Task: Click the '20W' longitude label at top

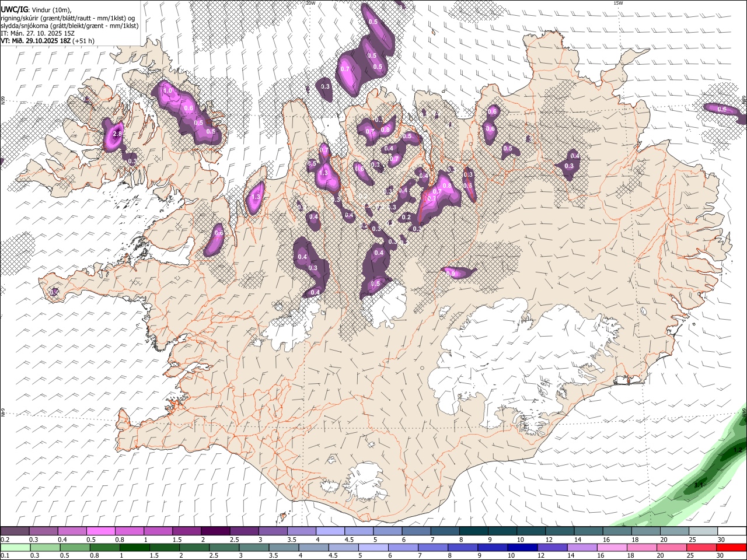Action: [310, 3]
